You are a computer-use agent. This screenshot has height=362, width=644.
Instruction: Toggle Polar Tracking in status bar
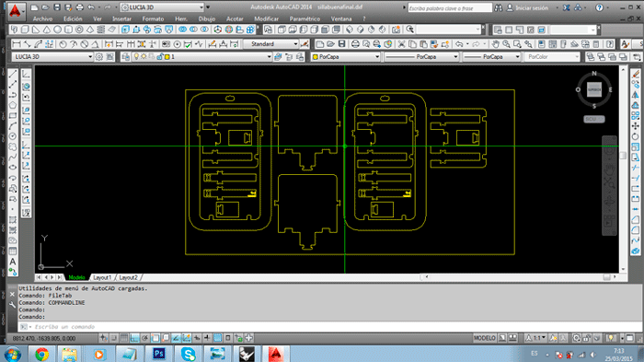(x=144, y=338)
